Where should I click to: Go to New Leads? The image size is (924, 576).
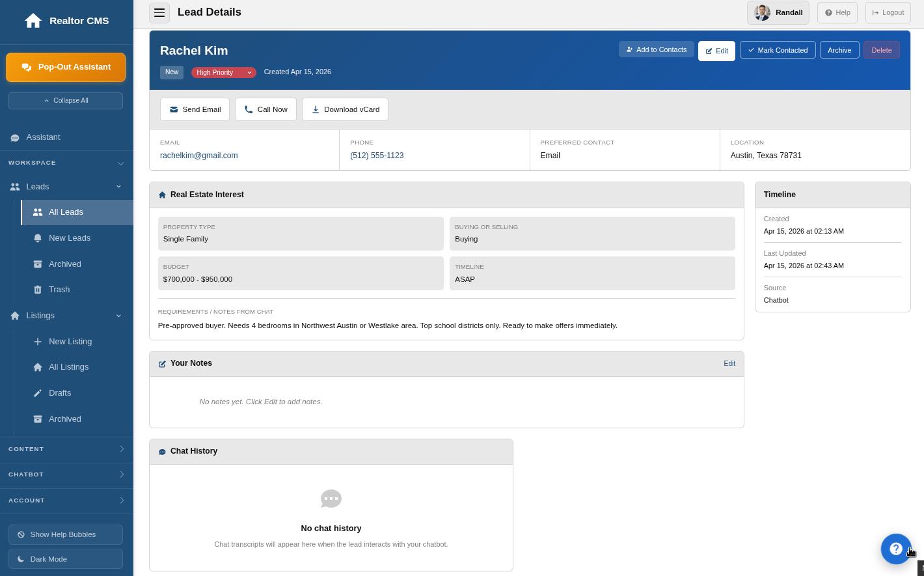(x=77, y=238)
